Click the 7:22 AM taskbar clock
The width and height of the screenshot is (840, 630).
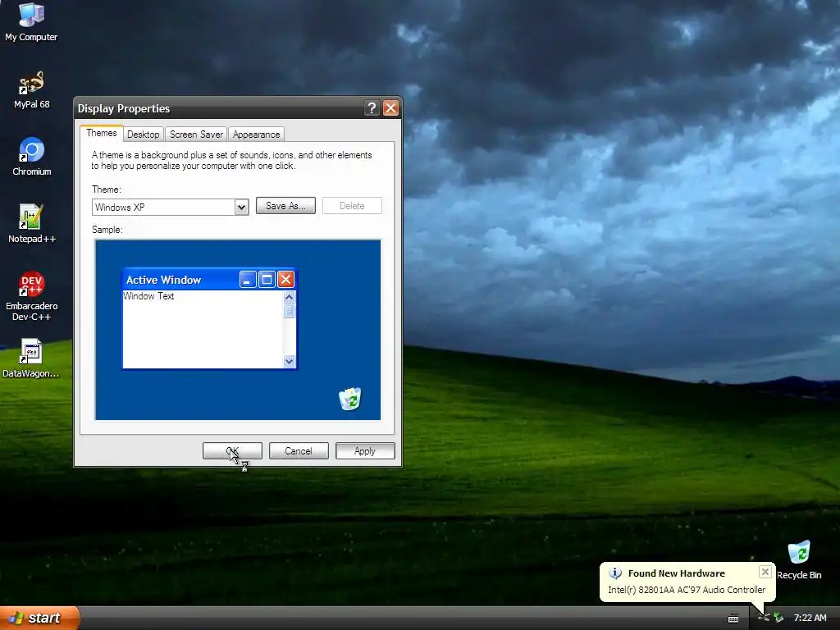(x=810, y=618)
